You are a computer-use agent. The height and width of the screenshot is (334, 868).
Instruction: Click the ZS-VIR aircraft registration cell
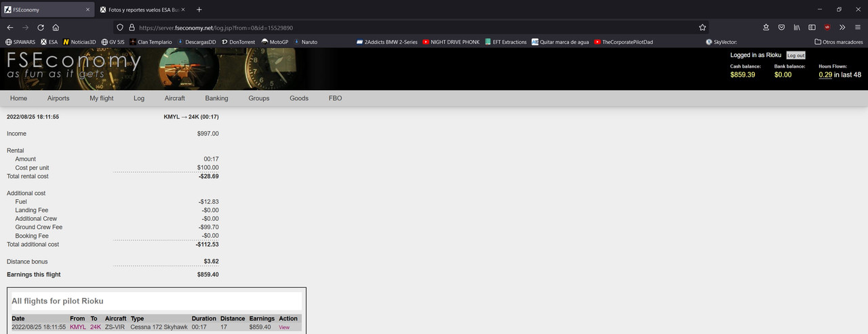click(x=116, y=327)
